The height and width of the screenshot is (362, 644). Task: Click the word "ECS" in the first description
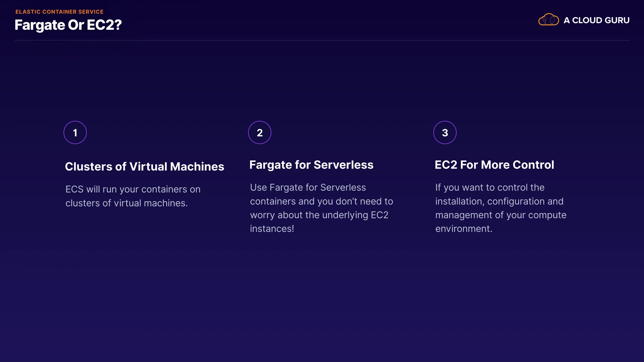pos(74,189)
